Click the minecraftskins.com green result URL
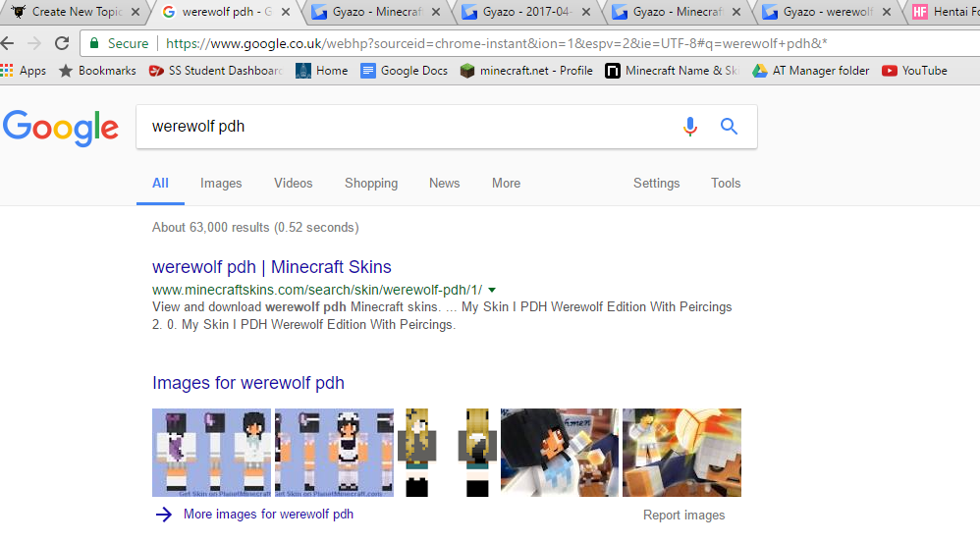This screenshot has width=980, height=544. point(317,290)
